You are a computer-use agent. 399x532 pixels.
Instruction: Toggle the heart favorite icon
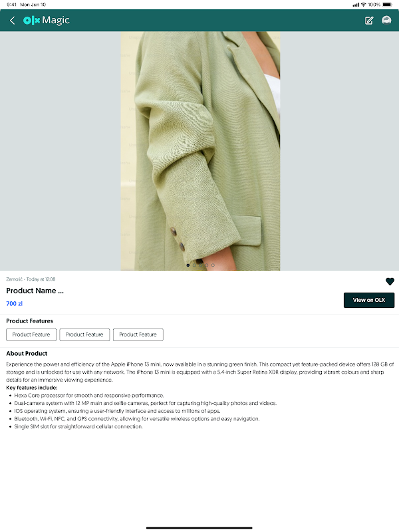(x=390, y=281)
